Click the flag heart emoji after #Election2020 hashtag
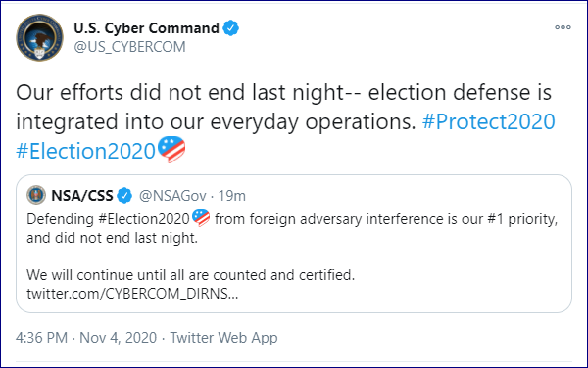This screenshot has height=368, width=588. [171, 149]
